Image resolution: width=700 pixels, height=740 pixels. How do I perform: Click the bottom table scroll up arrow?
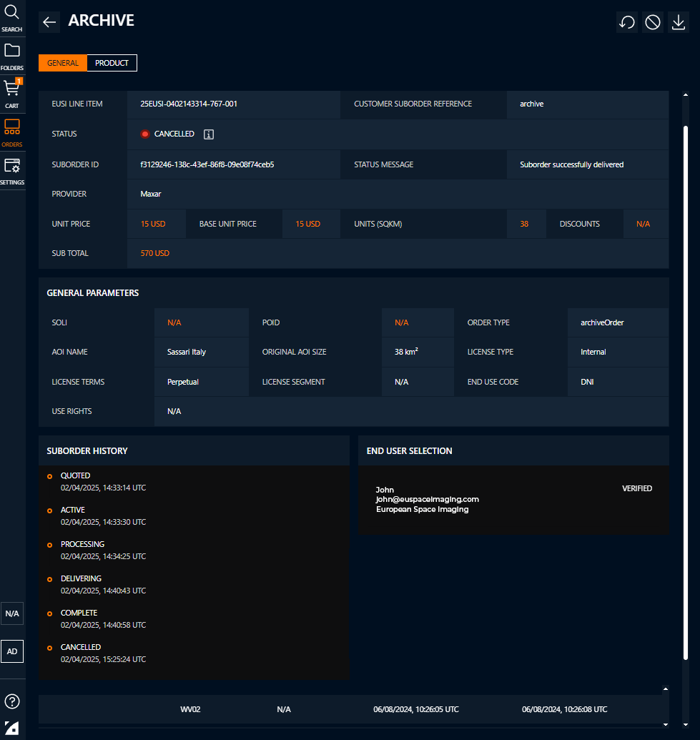point(666,689)
